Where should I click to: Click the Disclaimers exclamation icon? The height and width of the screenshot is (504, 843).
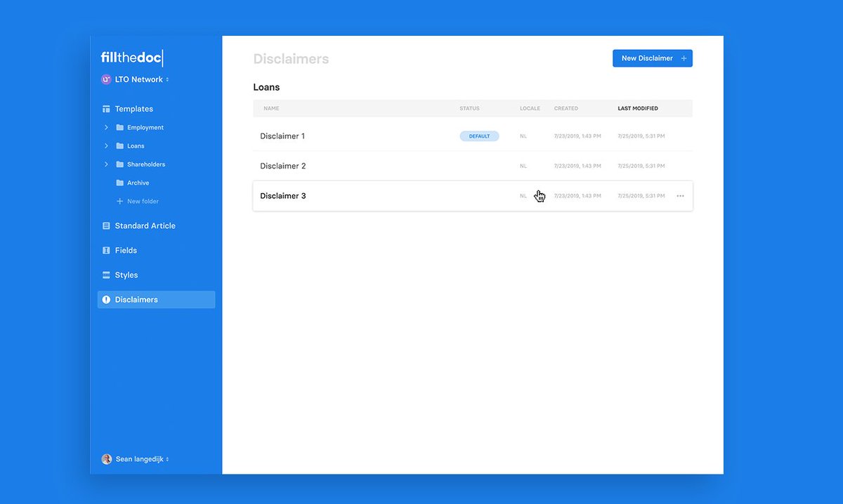click(106, 300)
